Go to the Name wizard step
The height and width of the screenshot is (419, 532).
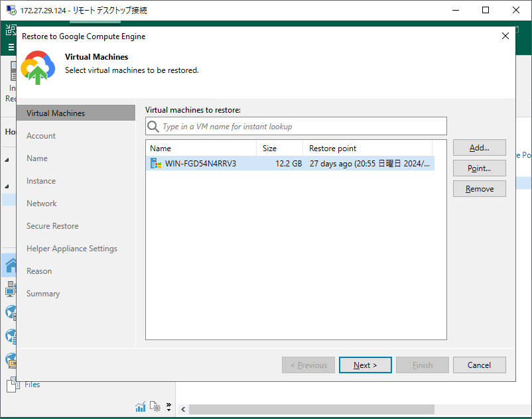coord(37,158)
